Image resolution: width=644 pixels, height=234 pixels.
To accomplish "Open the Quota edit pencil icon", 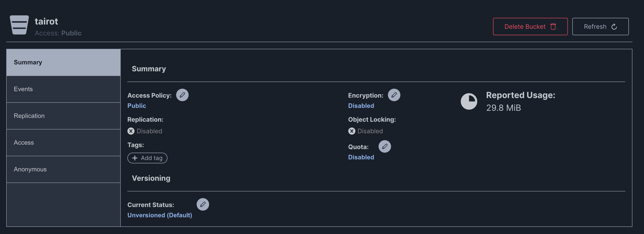I will tap(384, 146).
